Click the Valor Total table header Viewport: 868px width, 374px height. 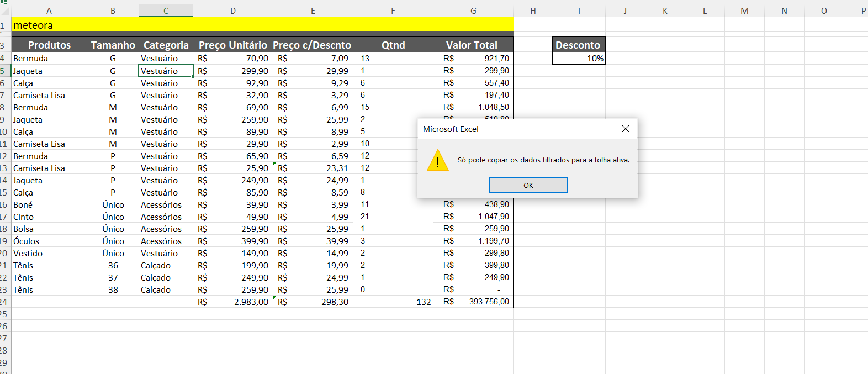(473, 45)
